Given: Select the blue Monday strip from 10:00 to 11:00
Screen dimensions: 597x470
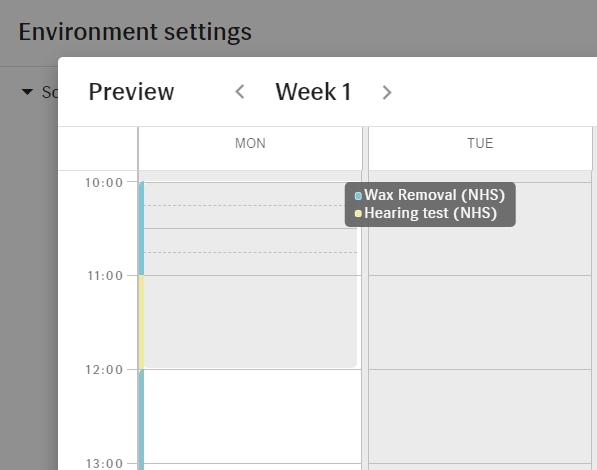Looking at the screenshot, I should pos(141,228).
